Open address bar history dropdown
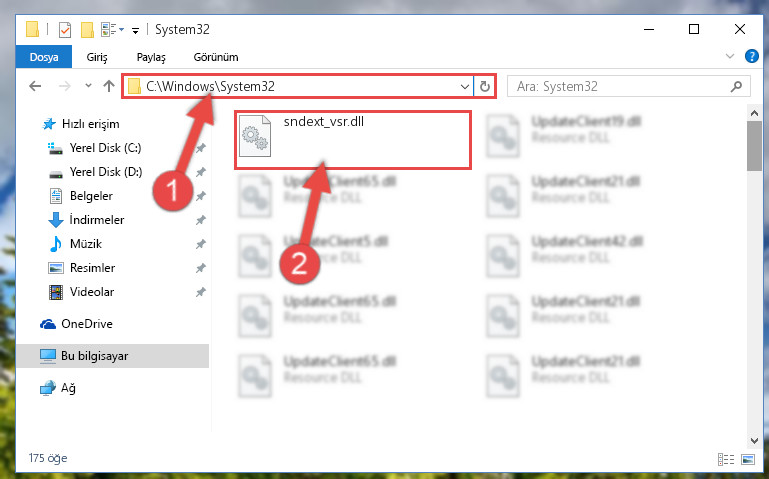The height and width of the screenshot is (479, 769). point(464,87)
